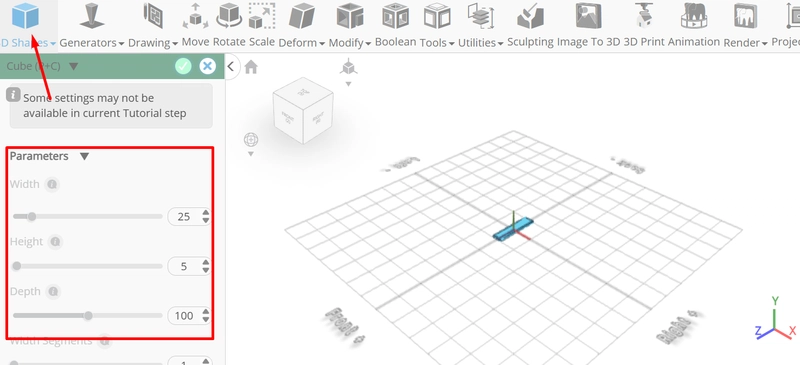Click the orbit target camera icon
800x365 pixels.
pyautogui.click(x=251, y=139)
